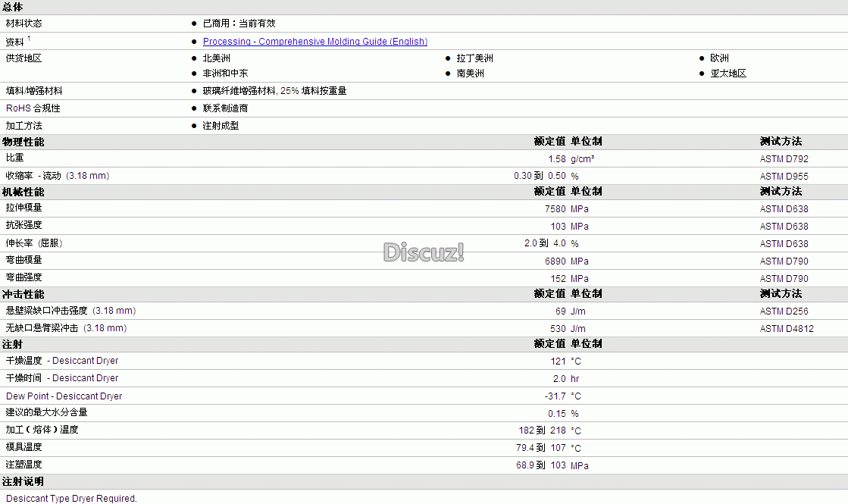Select the 联系制造商 value
The width and height of the screenshot is (848, 504).
(x=225, y=108)
